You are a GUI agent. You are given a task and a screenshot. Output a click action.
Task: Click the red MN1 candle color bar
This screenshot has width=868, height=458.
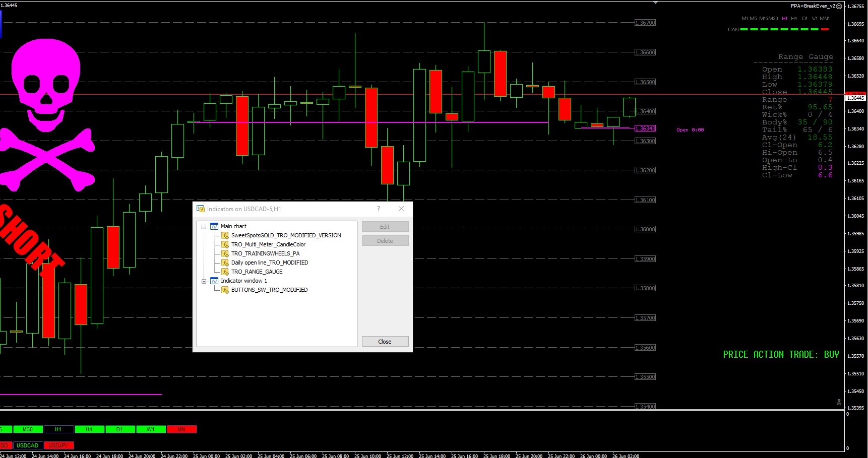tap(825, 29)
